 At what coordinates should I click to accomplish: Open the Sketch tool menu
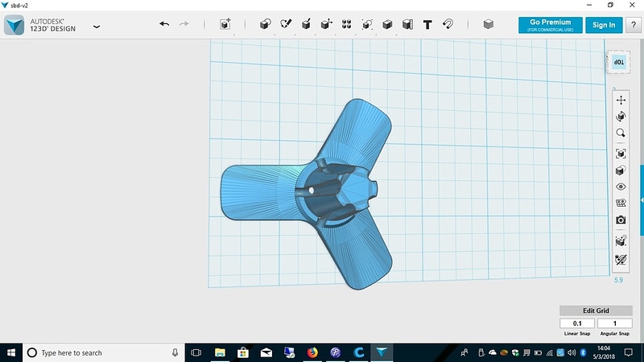click(x=286, y=24)
